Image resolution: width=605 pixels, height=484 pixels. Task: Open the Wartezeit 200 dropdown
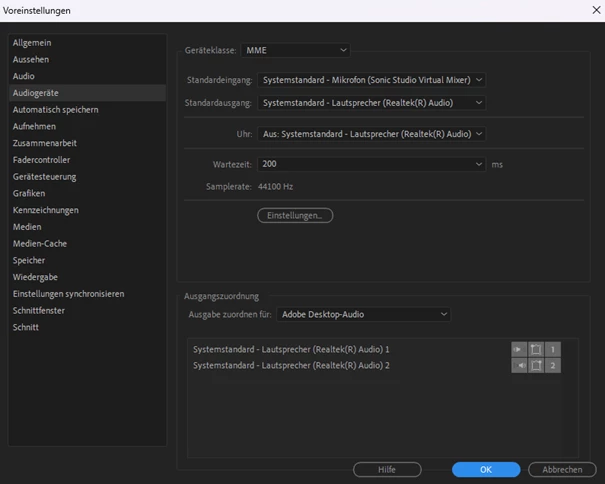click(x=372, y=164)
